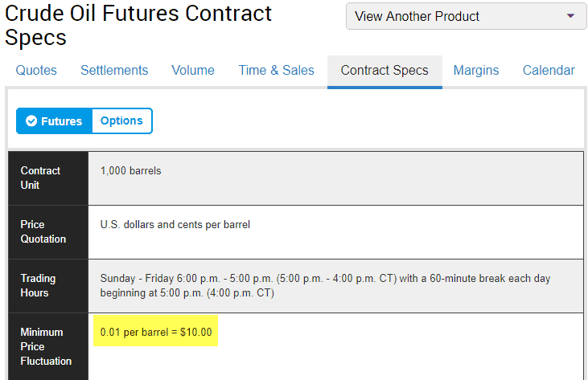Screen dimensions: 588x380
Task: Click the Price Quotation row label
Action: 43,231
